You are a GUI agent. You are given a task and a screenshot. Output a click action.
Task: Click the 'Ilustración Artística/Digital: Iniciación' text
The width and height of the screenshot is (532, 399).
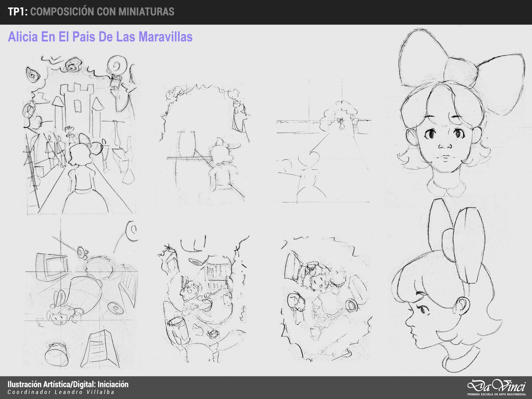tap(68, 384)
